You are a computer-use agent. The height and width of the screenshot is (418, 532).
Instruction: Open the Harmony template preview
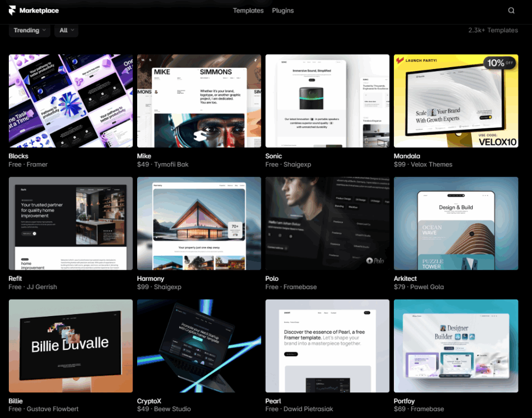coord(199,223)
